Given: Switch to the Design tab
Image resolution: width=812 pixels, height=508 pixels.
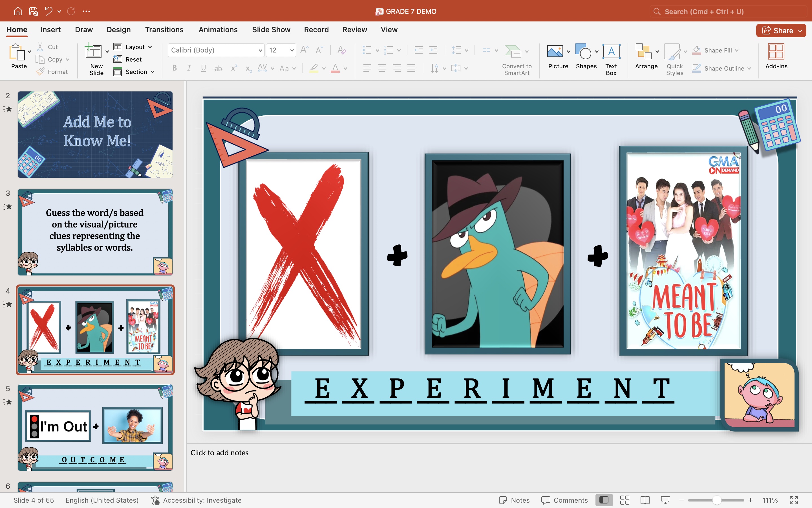Looking at the screenshot, I should coord(118,30).
